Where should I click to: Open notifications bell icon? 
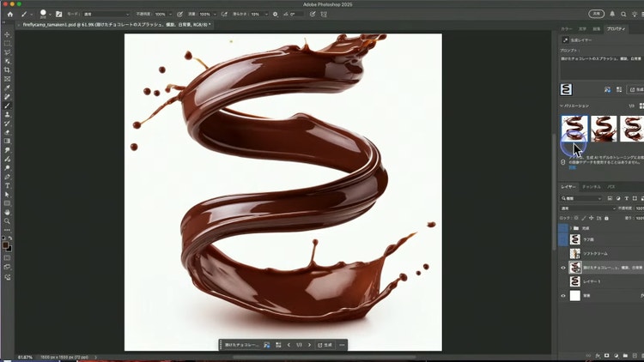tap(612, 14)
